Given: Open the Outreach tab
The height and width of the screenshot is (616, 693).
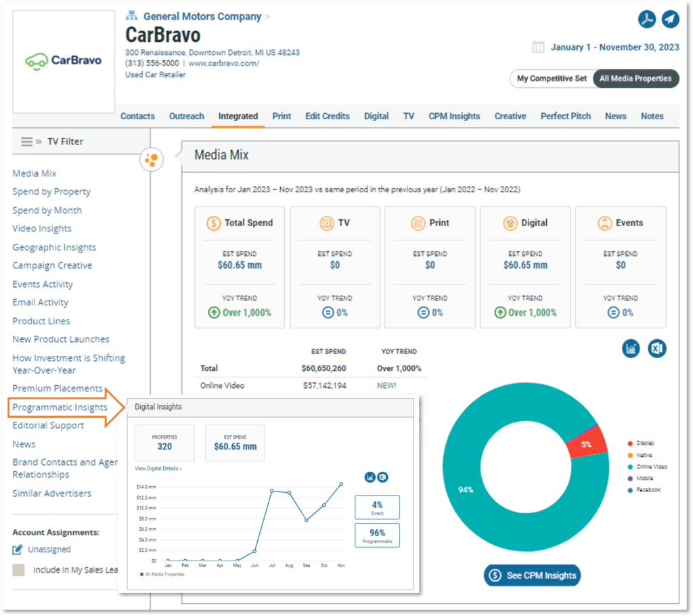Looking at the screenshot, I should point(187,116).
